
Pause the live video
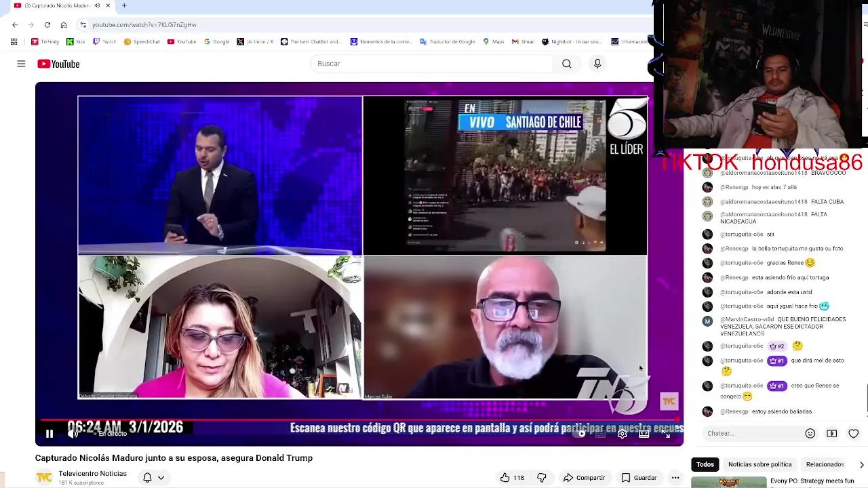click(x=50, y=434)
